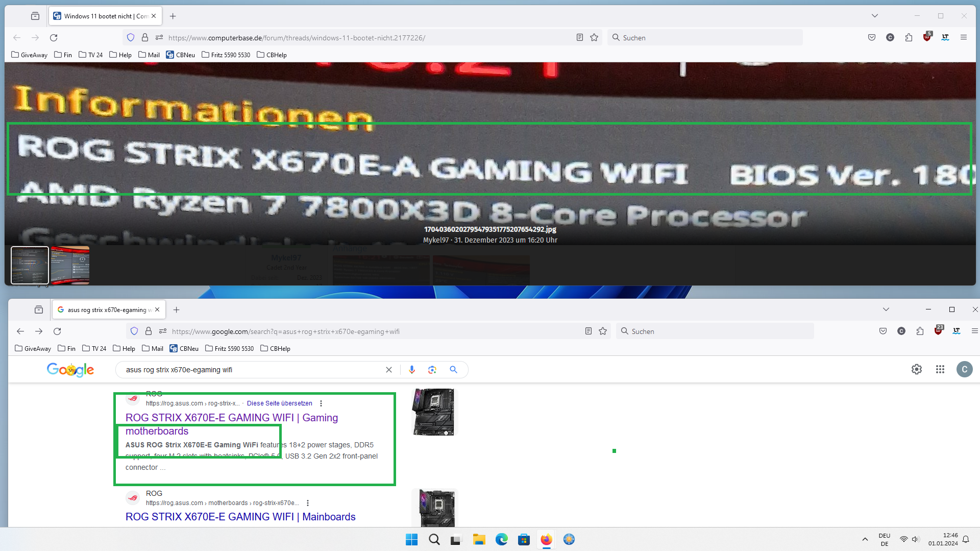Open taskbar Search
The image size is (980, 551).
point(434,539)
